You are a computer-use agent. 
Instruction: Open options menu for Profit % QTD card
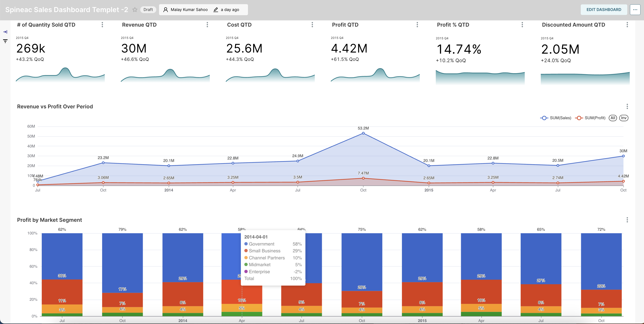click(522, 25)
